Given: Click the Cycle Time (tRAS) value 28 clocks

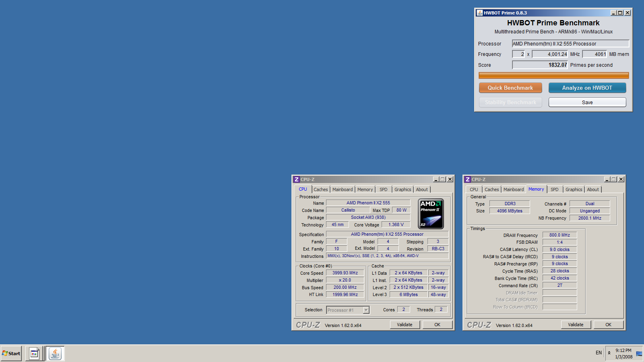Looking at the screenshot, I should coord(559,271).
